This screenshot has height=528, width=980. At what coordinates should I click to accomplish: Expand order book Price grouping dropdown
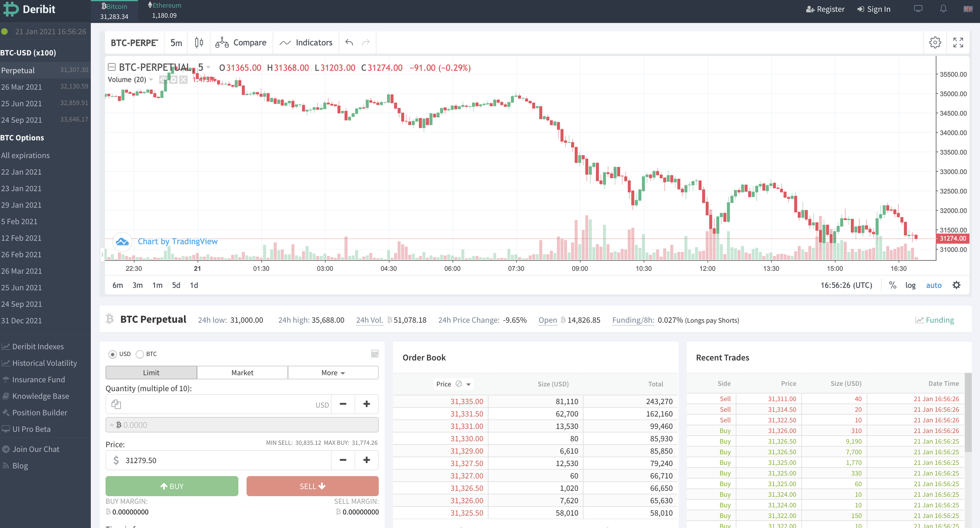pyautogui.click(x=468, y=384)
